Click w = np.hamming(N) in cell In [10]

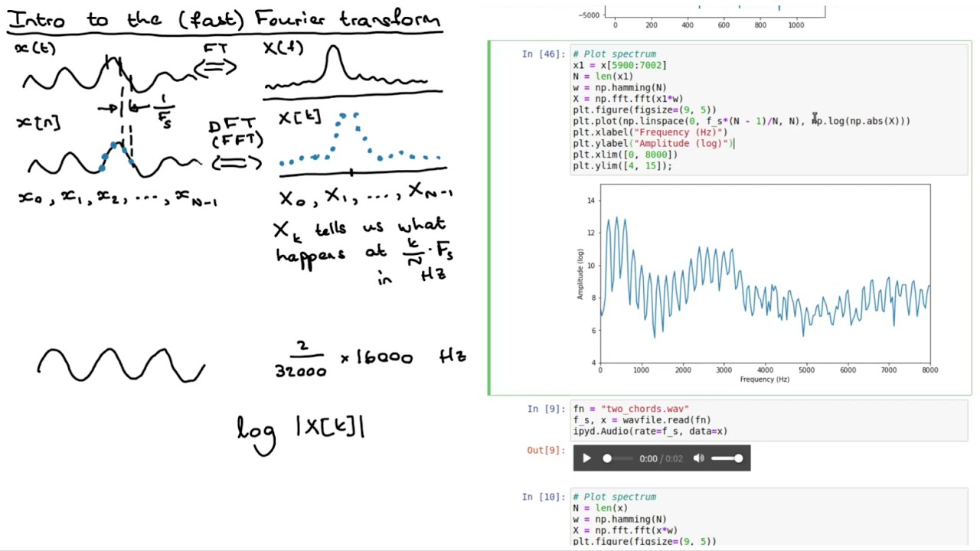point(619,519)
